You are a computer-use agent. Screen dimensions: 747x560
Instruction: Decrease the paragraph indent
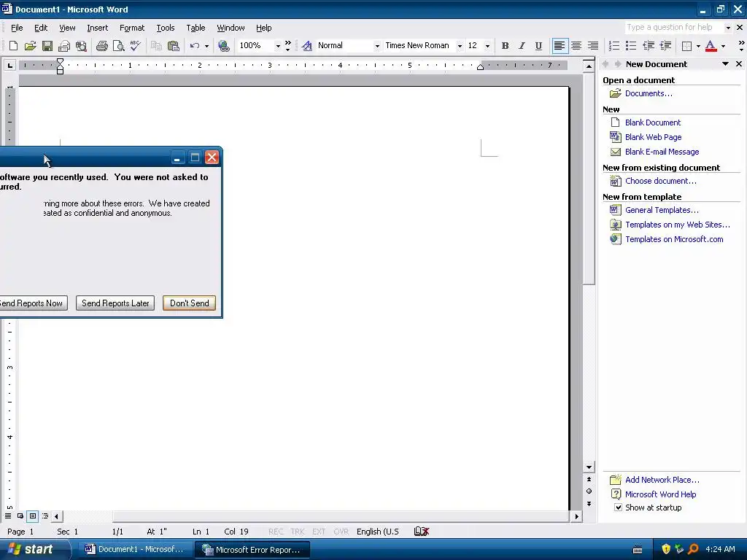click(x=649, y=46)
